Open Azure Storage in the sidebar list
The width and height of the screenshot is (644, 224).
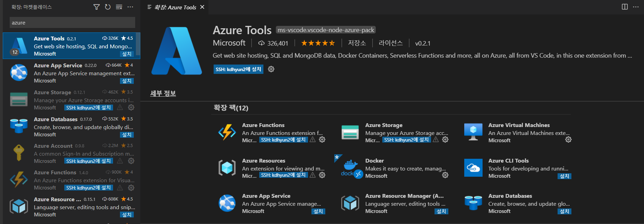coord(72,100)
